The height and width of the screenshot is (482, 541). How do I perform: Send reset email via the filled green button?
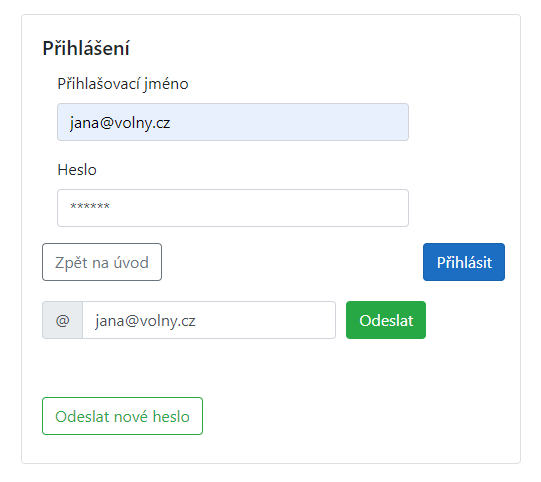tap(386, 320)
